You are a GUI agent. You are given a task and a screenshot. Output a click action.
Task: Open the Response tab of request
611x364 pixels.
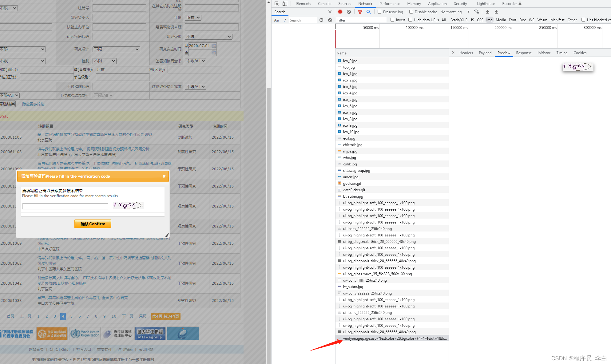[x=524, y=53]
